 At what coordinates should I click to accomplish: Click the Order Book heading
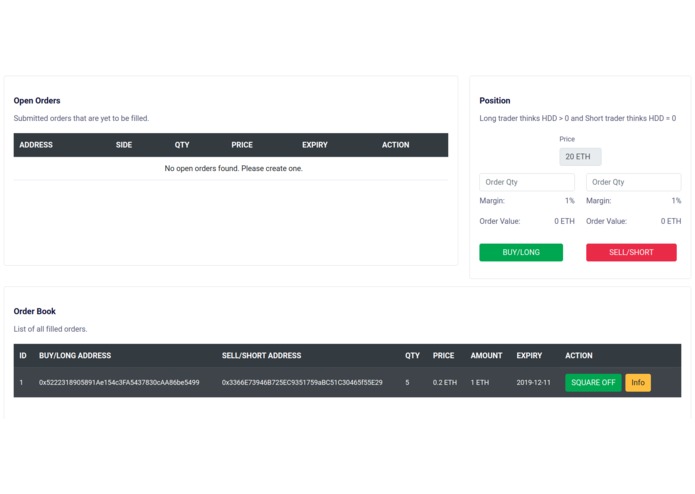(35, 311)
